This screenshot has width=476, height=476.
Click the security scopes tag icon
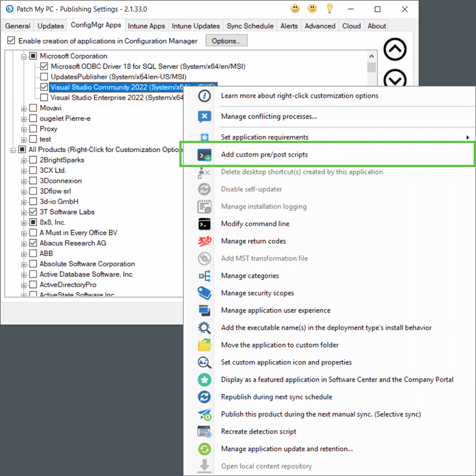tap(204, 293)
